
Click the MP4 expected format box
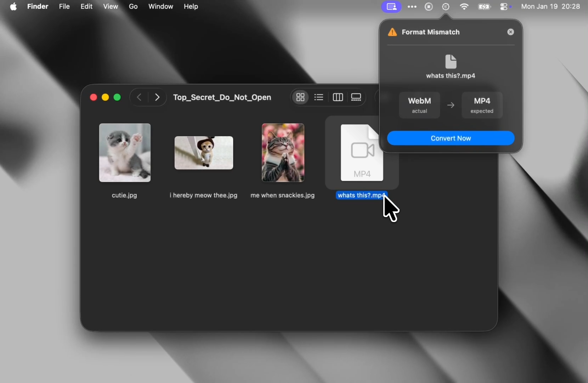482,105
